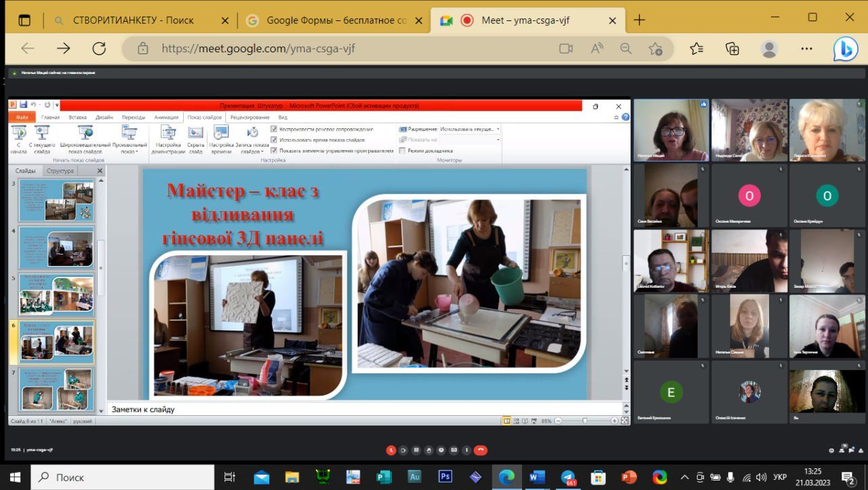The width and height of the screenshot is (868, 490).
Task: Click the raise hand icon in Meet controls
Action: (429, 450)
